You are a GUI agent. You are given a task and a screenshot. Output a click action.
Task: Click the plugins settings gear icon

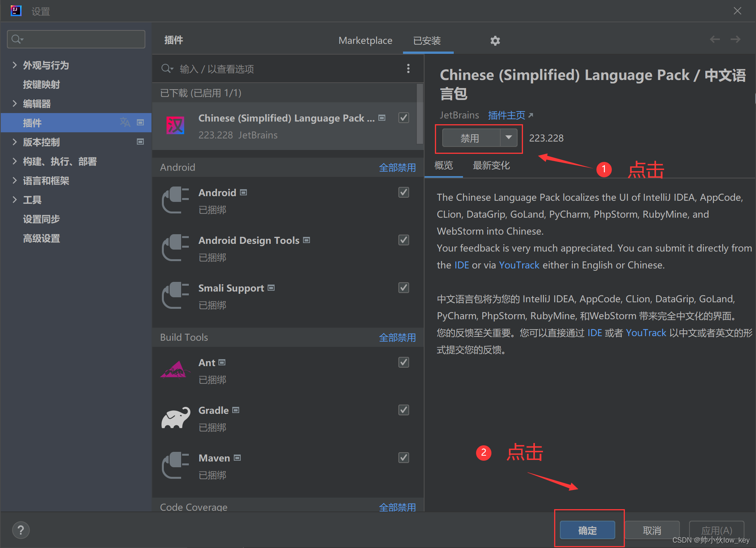[495, 41]
